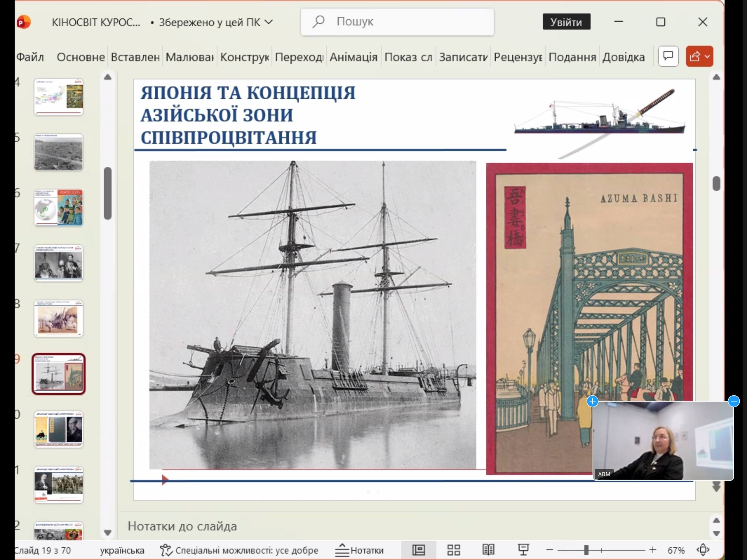Click the українська language indicator
This screenshot has height=560, width=747.
[x=122, y=550]
